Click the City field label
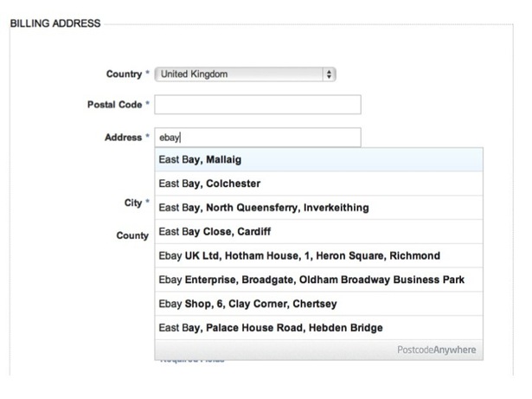Image resolution: width=532 pixels, height=399 pixels. (132, 203)
